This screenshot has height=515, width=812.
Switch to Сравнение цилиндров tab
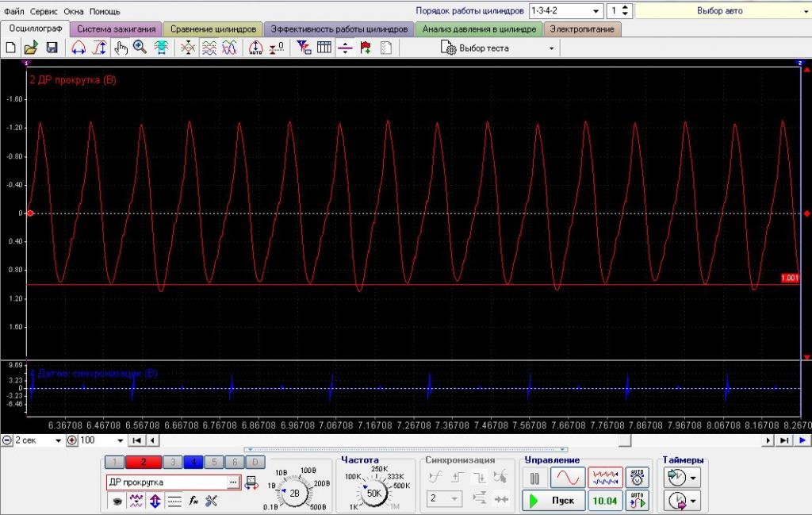213,29
